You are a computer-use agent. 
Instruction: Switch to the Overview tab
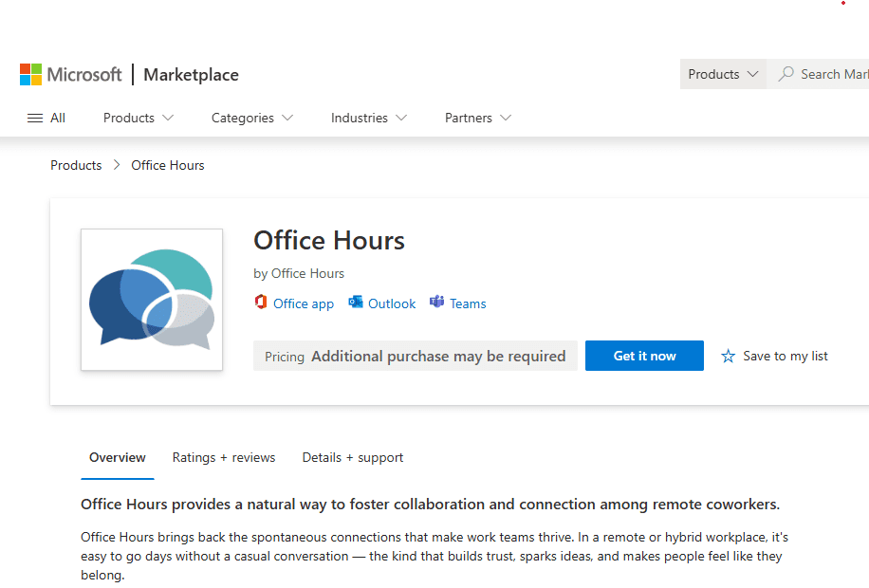tap(118, 458)
